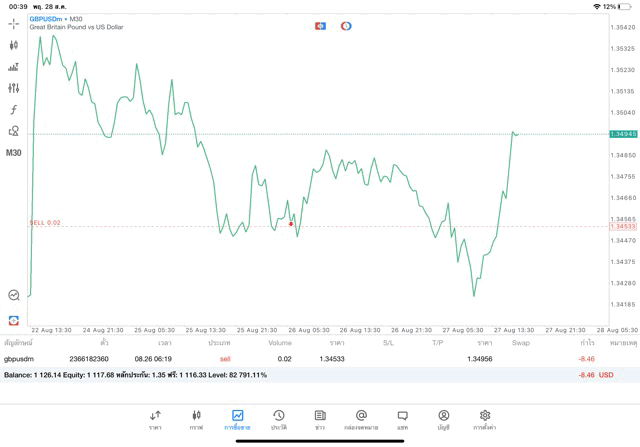640x447 pixels.
Task: Tap the buy button above the chart
Action: pyautogui.click(x=346, y=25)
